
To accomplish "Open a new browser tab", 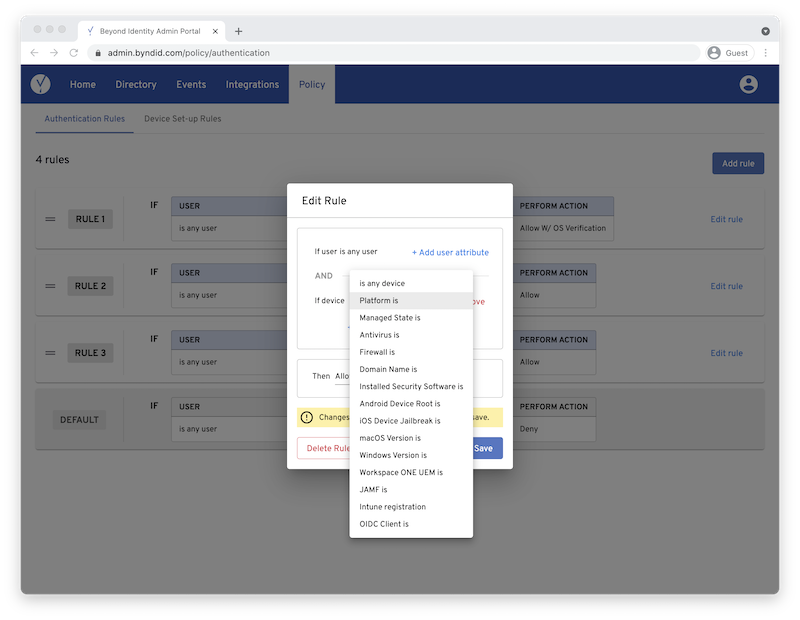I will point(238,31).
